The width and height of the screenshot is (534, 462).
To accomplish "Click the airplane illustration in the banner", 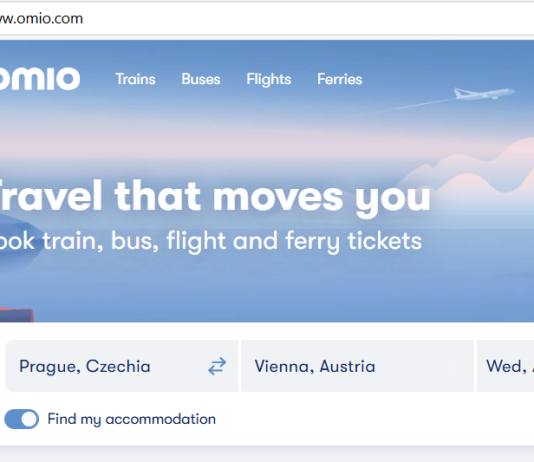I will pyautogui.click(x=484, y=93).
